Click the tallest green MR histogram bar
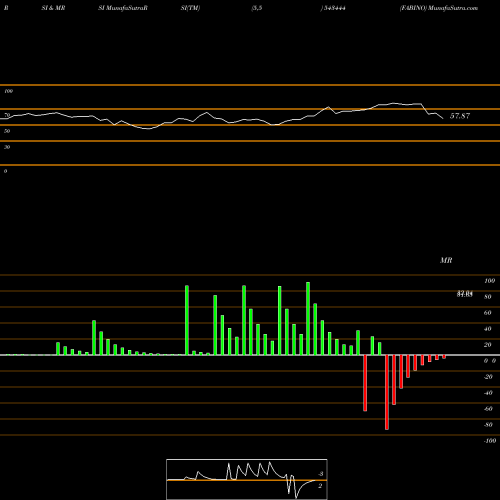This screenshot has width=500, height=500. (308, 318)
